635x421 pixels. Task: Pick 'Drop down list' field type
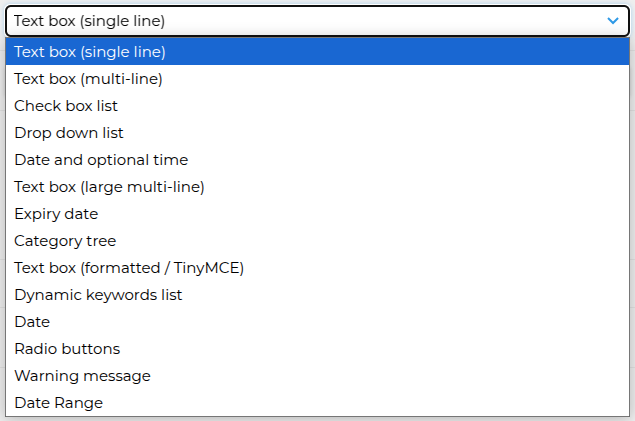point(69,133)
